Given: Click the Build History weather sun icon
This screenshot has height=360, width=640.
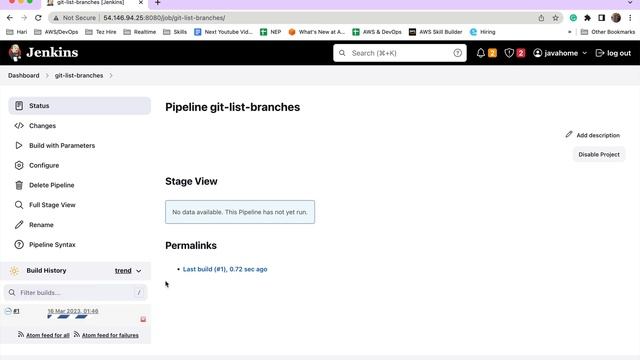Looking at the screenshot, I should point(14,271).
